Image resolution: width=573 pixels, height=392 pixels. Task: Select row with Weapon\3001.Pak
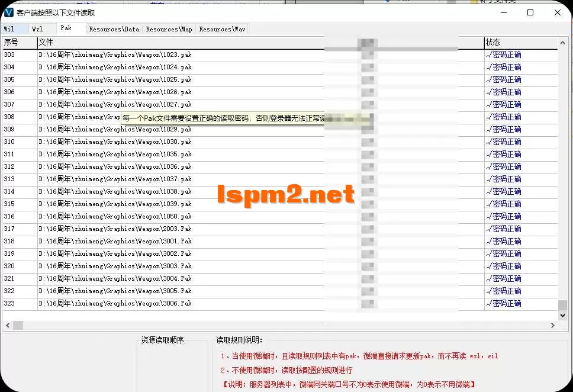coord(281,242)
